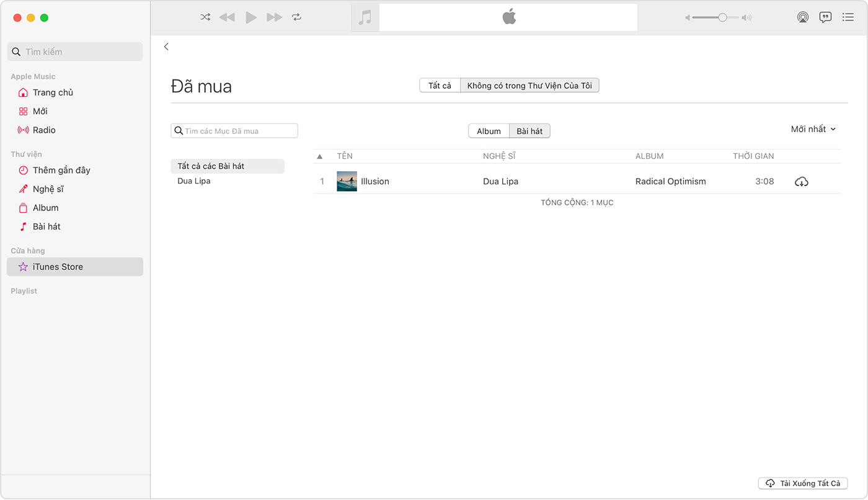868x500 pixels.
Task: Click the Tải Xuống Tất Cả button
Action: pyautogui.click(x=803, y=483)
